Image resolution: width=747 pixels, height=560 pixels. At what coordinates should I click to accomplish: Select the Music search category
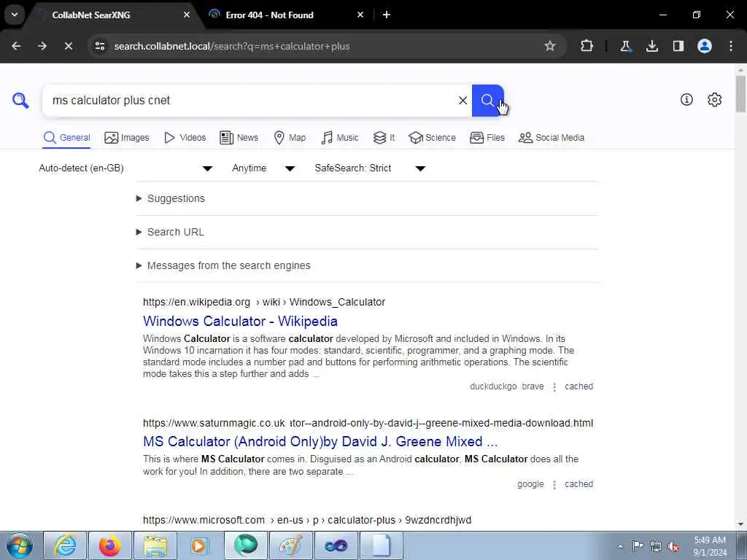click(340, 138)
